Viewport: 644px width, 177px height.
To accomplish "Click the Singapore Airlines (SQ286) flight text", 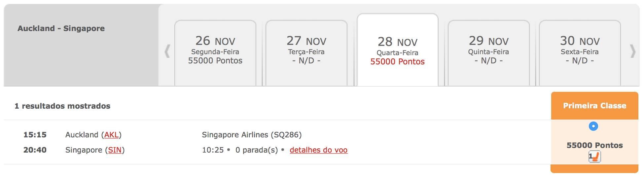I will [252, 135].
